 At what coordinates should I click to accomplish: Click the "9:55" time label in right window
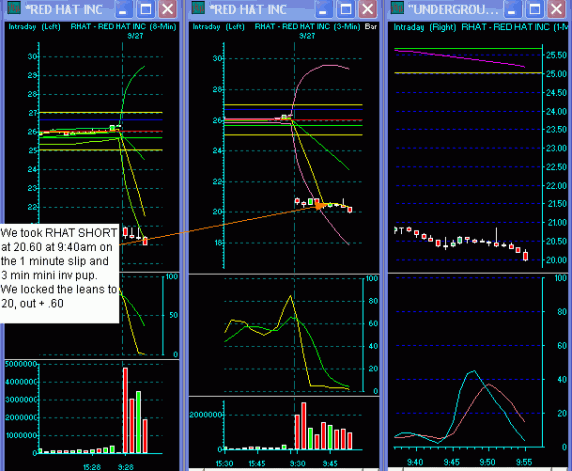[x=524, y=462]
